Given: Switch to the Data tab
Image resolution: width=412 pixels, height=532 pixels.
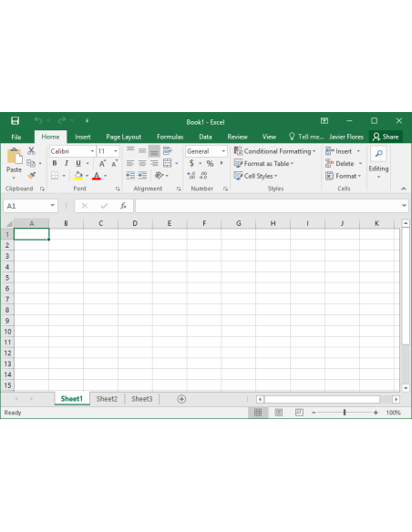Looking at the screenshot, I should point(205,137).
